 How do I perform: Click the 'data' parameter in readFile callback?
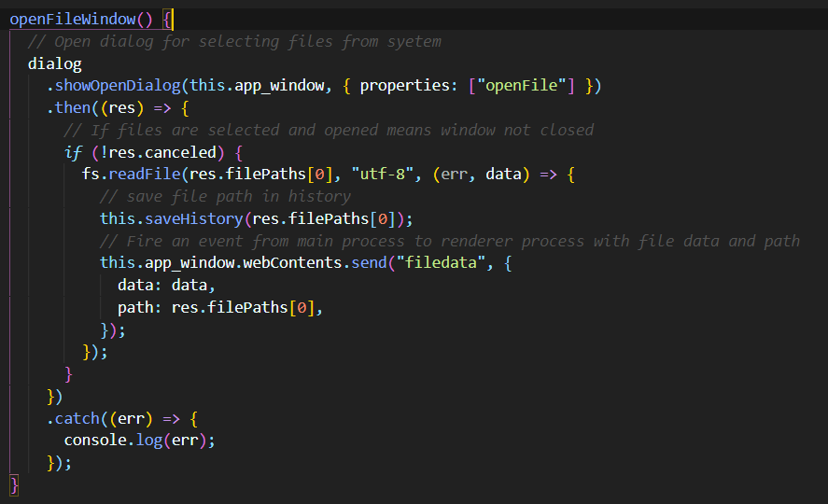(503, 175)
